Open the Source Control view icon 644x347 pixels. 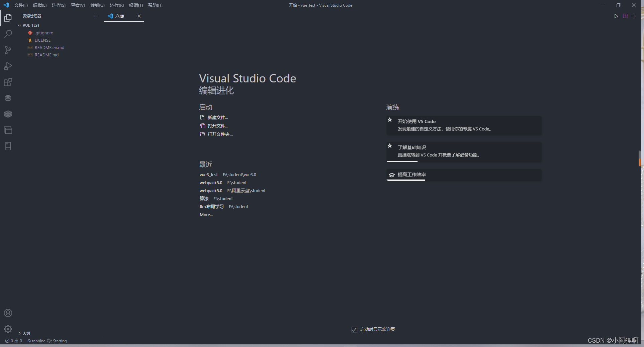click(8, 50)
